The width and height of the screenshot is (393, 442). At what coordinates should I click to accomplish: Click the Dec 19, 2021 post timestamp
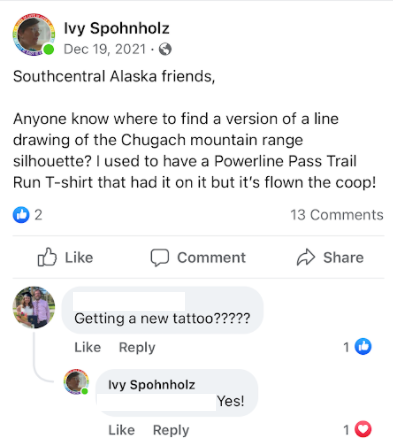coord(105,49)
